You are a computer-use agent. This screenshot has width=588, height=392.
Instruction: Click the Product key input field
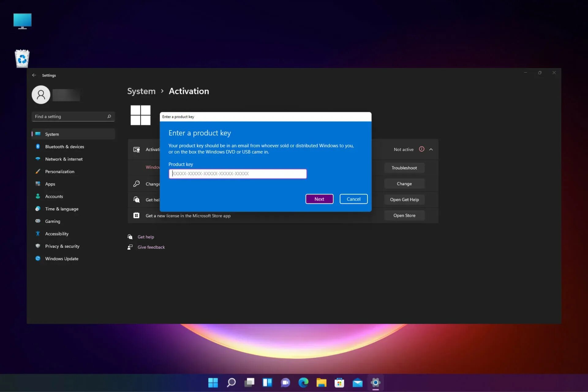(x=237, y=174)
